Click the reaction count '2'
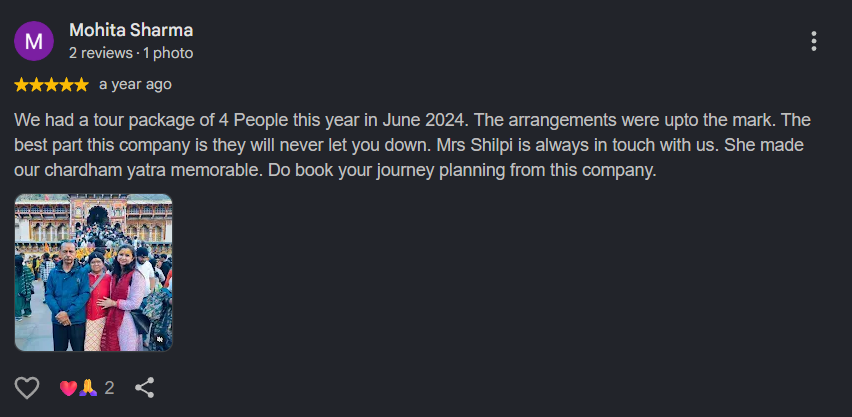 (109, 388)
